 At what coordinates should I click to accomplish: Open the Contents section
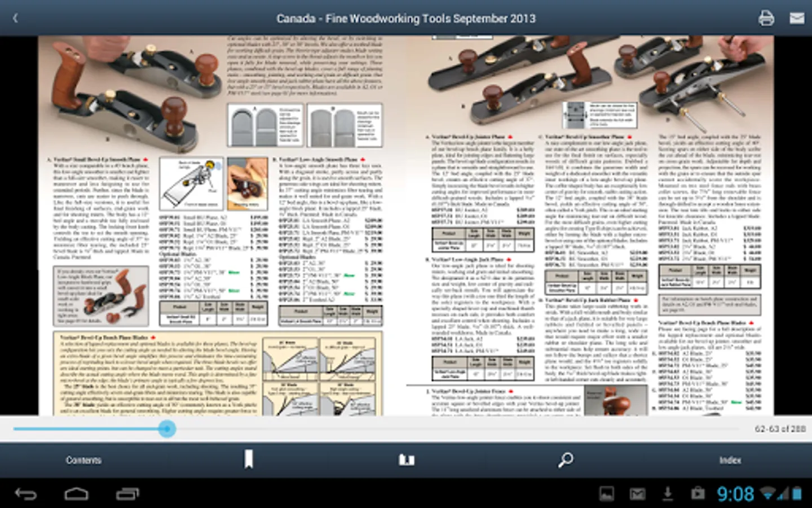tap(83, 460)
